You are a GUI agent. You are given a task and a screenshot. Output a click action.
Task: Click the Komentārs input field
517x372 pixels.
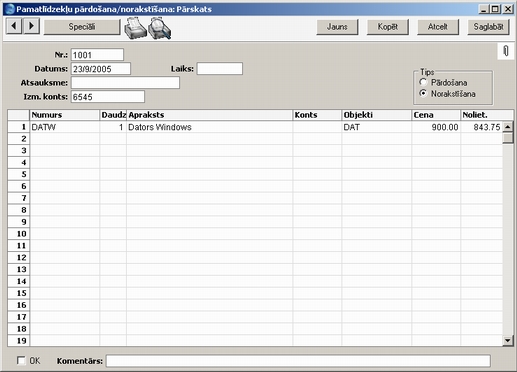[298, 361]
